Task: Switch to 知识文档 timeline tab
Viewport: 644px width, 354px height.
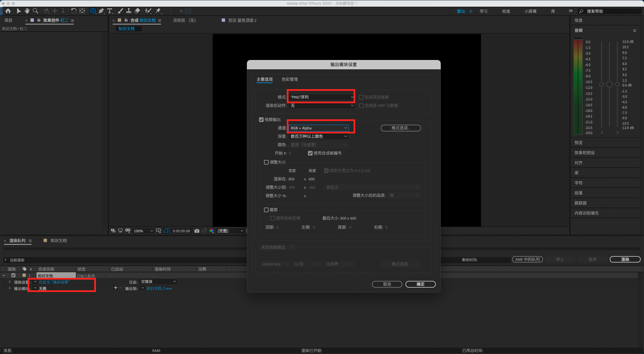Action: coord(58,241)
